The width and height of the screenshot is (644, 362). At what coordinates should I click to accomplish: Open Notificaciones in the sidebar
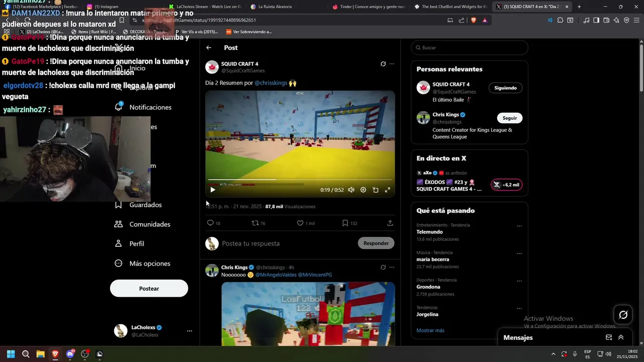coord(143,107)
